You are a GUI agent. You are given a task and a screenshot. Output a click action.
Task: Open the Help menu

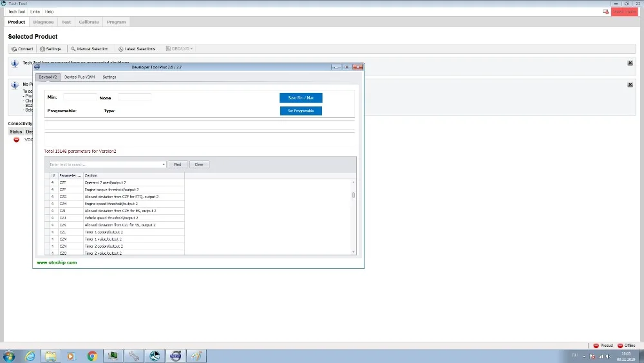tap(50, 12)
